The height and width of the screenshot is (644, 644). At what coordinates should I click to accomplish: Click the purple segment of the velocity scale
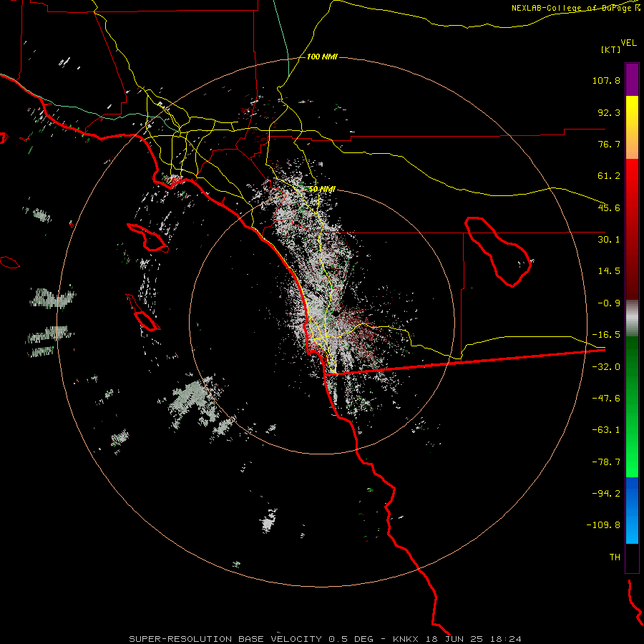[x=632, y=79]
